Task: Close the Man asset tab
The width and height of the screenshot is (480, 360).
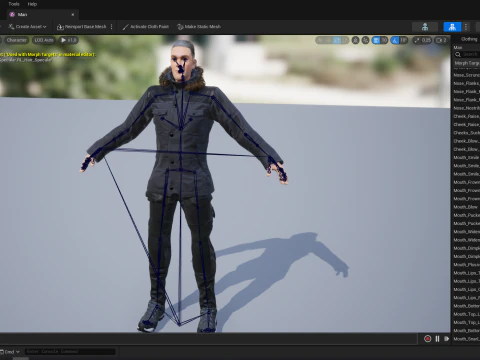Action: coord(73,15)
